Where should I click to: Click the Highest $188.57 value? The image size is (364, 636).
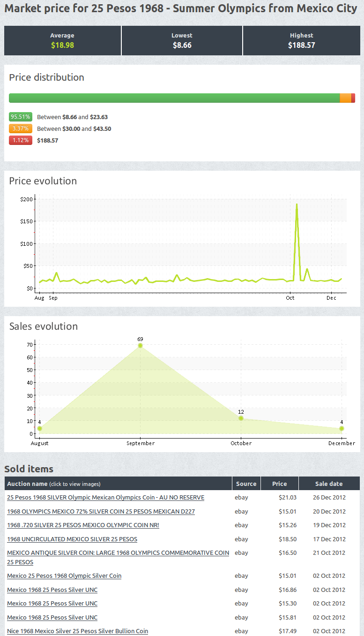click(x=301, y=45)
